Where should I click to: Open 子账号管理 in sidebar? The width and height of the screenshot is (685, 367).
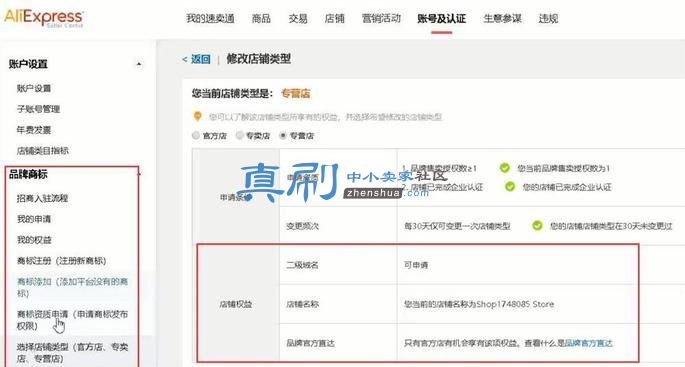tap(38, 109)
